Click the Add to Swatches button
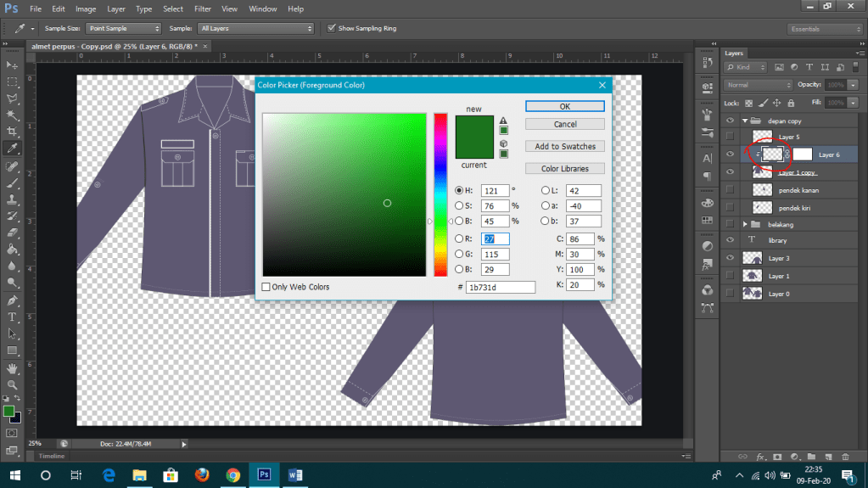The image size is (868, 488). tap(564, 146)
